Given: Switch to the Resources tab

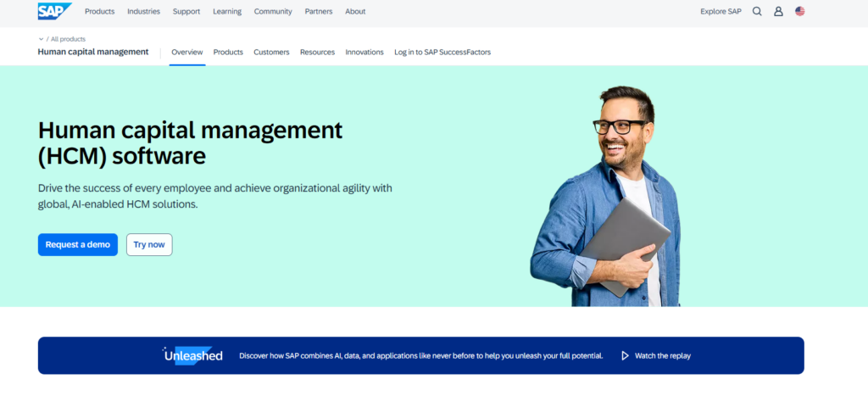Looking at the screenshot, I should click(x=317, y=53).
